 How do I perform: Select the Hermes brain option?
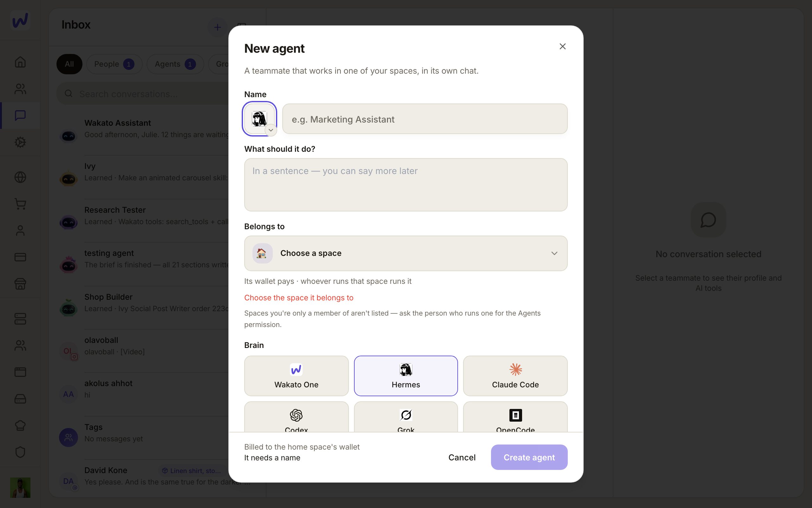[x=406, y=376]
